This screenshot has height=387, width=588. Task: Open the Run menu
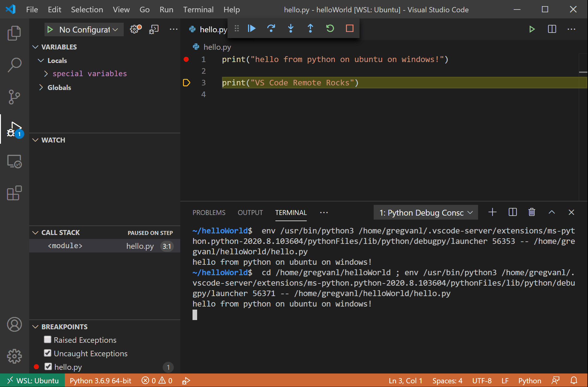(x=166, y=10)
